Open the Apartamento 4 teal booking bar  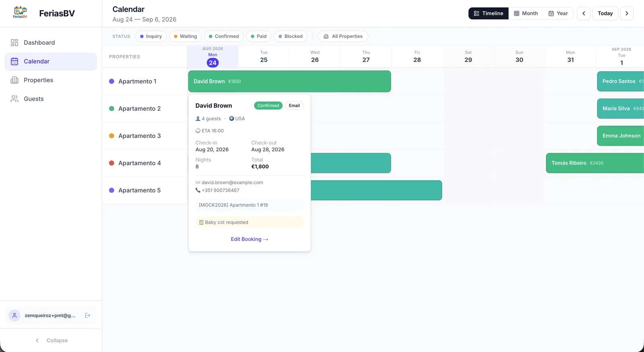click(x=351, y=163)
